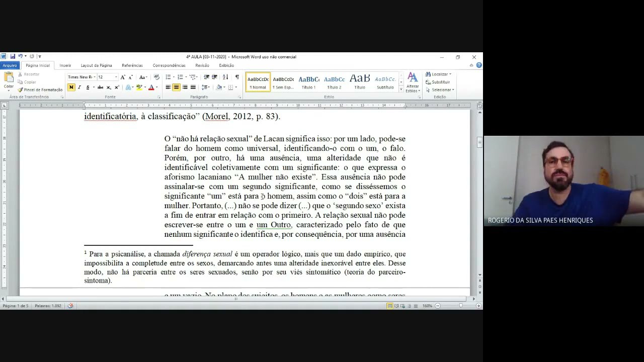Open the line spacing menu

(205, 87)
